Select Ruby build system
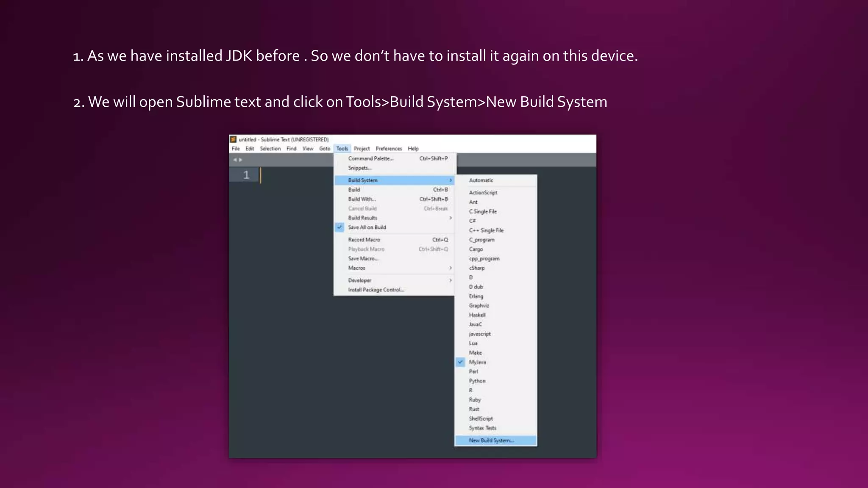This screenshot has width=868, height=488. tap(496, 399)
